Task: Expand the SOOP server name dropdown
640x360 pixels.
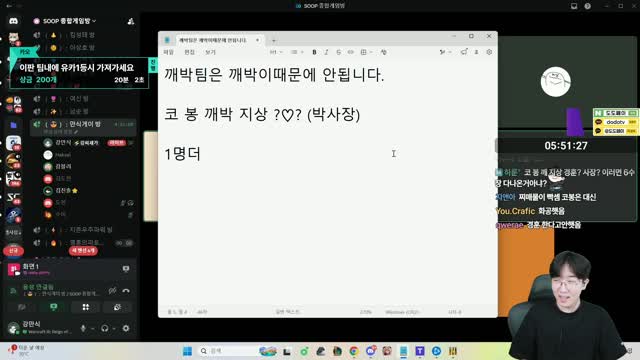Action: (x=67, y=21)
